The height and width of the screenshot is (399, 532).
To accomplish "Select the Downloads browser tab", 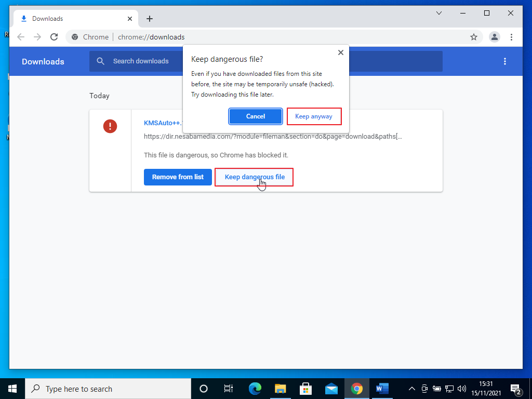I will 76,19.
